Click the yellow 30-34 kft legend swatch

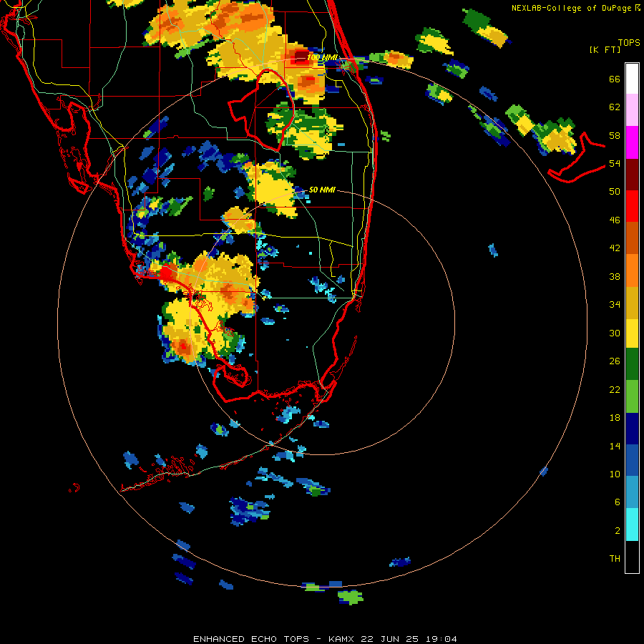tap(632, 333)
